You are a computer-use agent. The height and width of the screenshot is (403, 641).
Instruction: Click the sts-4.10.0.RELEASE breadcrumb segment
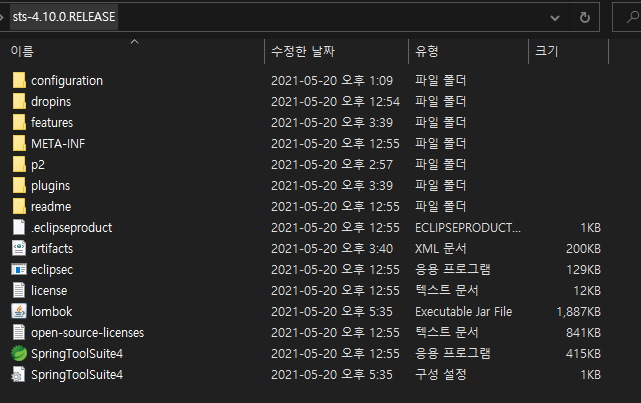click(x=64, y=17)
